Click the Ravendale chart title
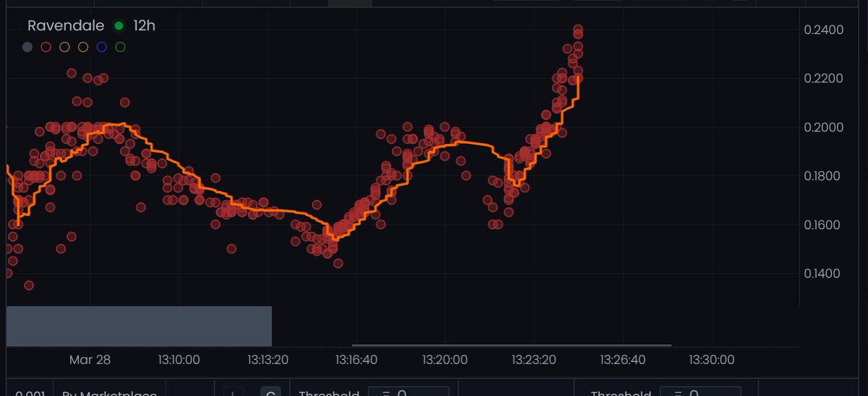 click(65, 26)
